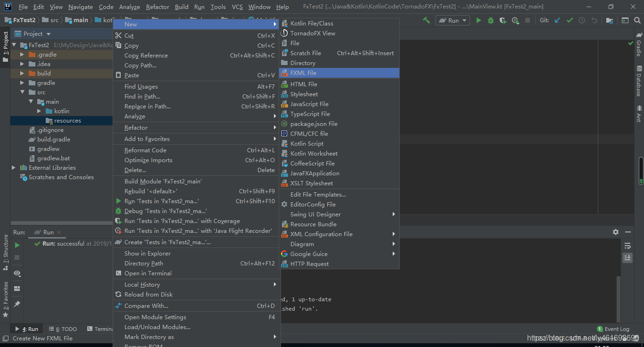Choose Show in Explorer entry
This screenshot has height=347, width=644.
[x=196, y=253]
